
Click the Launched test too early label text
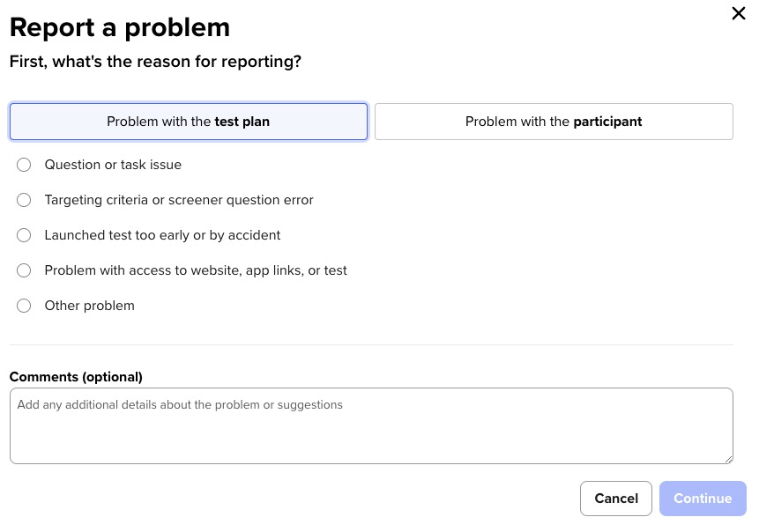click(x=162, y=235)
